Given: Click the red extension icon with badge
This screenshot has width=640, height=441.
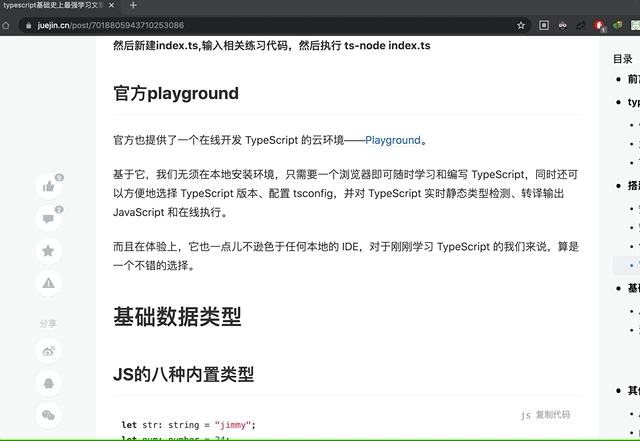Looking at the screenshot, I should (599, 26).
